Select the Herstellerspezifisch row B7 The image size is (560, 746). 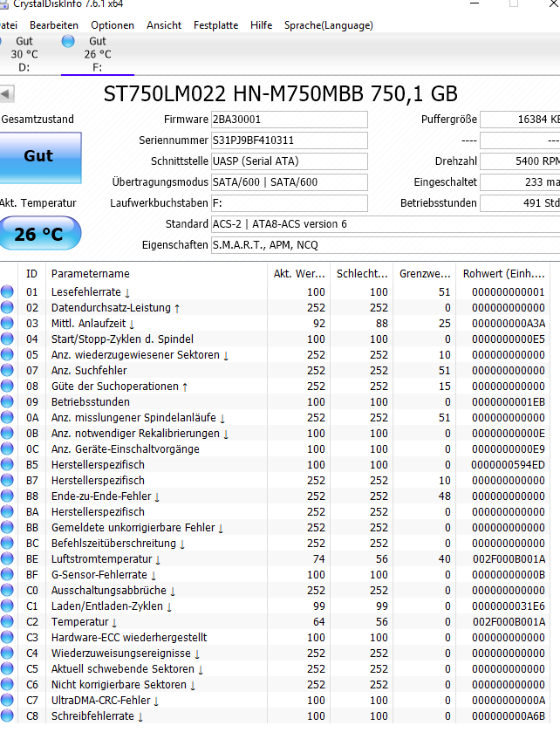[275, 480]
